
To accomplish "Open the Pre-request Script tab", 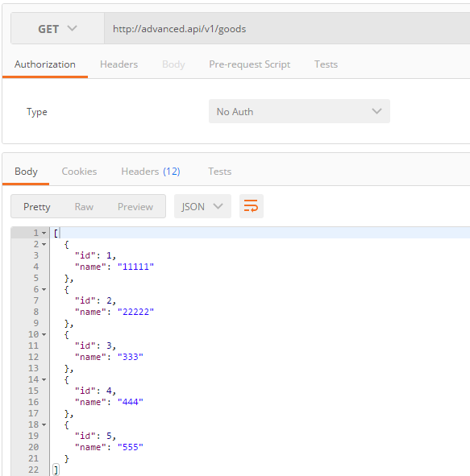I will tap(249, 64).
